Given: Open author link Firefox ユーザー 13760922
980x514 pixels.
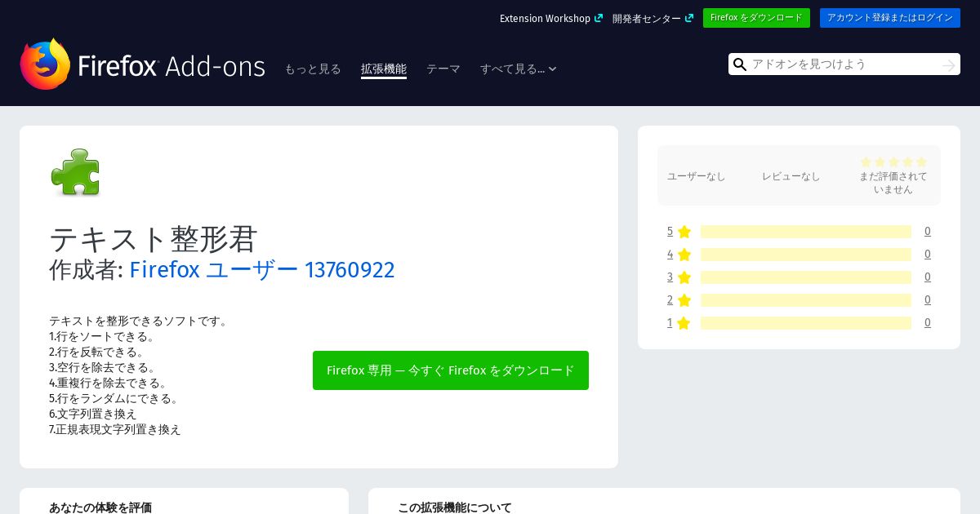Looking at the screenshot, I should tap(262, 269).
